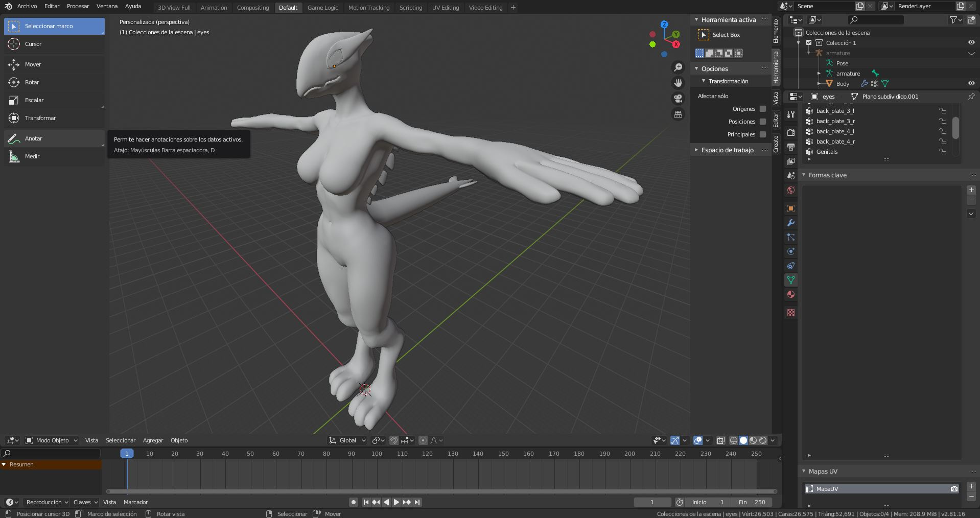The height and width of the screenshot is (518, 980).
Task: Add a new UV map with plus
Action: tap(971, 486)
